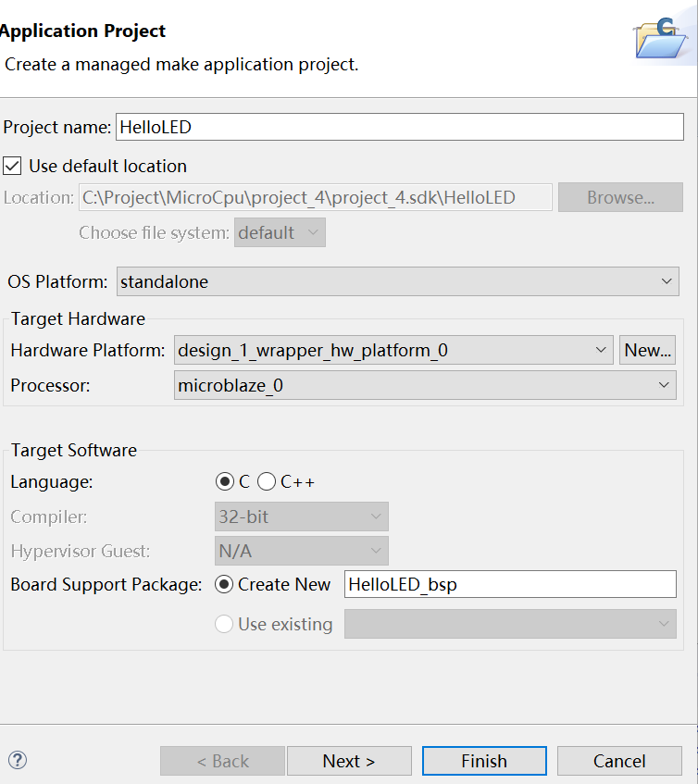
Task: Click the Project name text field
Action: [398, 127]
